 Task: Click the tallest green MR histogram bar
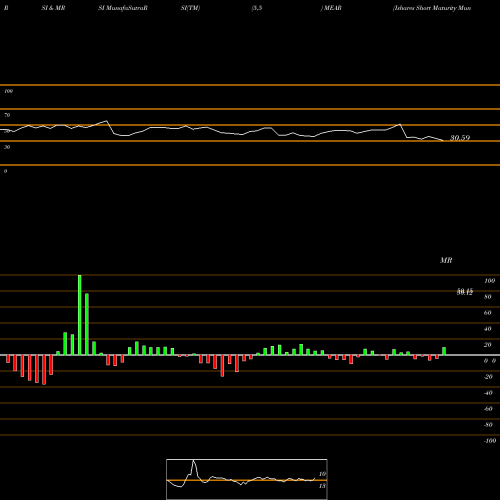pos(80,315)
